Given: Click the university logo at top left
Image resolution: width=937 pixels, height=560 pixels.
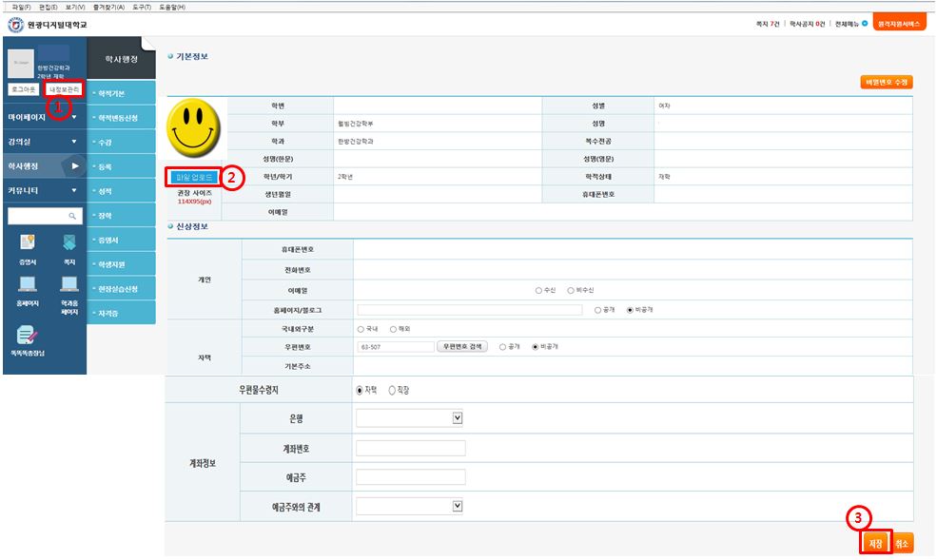Looking at the screenshot, I should coord(15,24).
